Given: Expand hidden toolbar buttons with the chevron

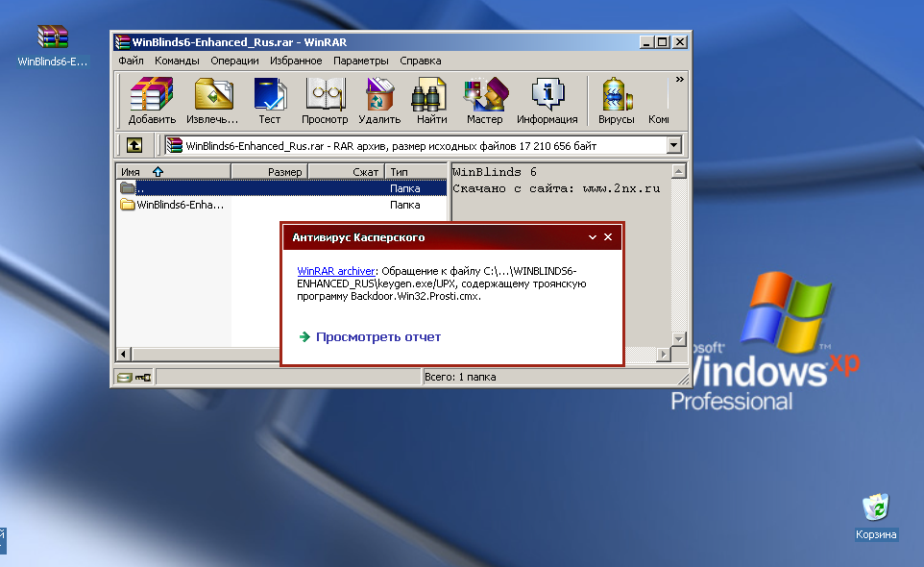Looking at the screenshot, I should point(679,79).
